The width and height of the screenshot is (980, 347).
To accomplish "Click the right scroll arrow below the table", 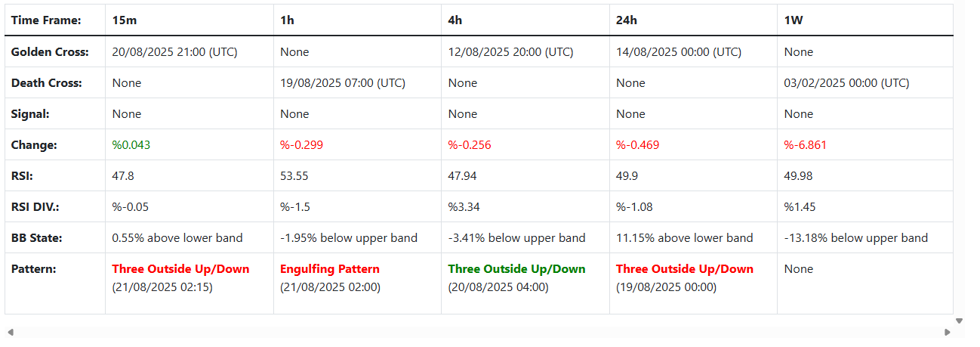I will pos(948,333).
